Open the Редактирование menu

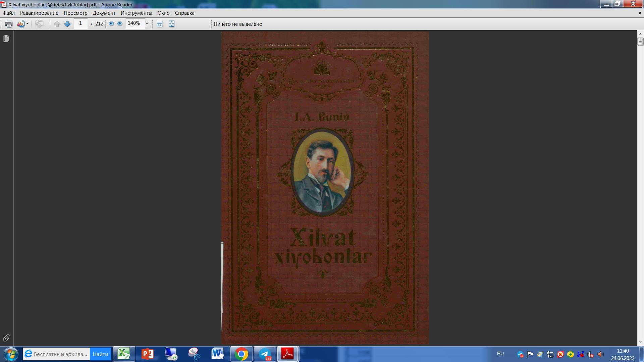39,13
